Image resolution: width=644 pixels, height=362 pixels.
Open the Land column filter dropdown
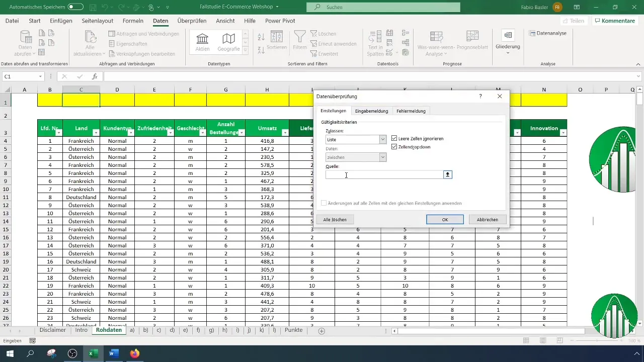pos(96,133)
